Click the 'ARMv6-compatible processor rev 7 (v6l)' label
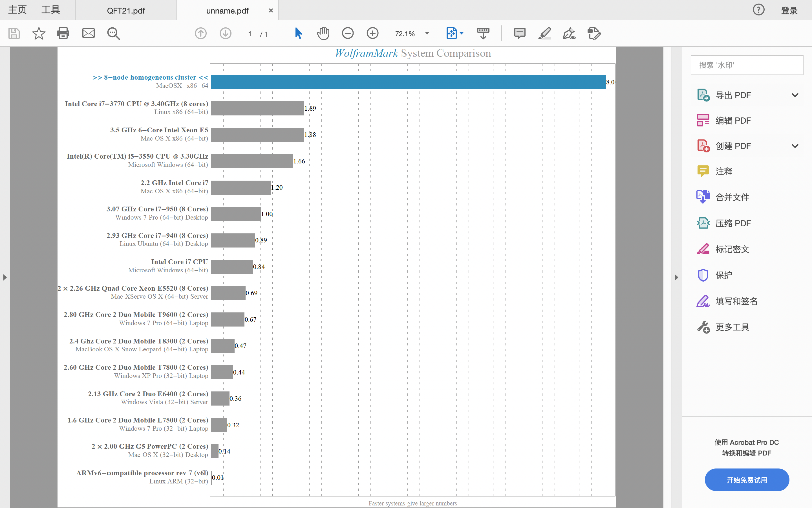Screen dimensions: 812x508 pyautogui.click(x=142, y=473)
